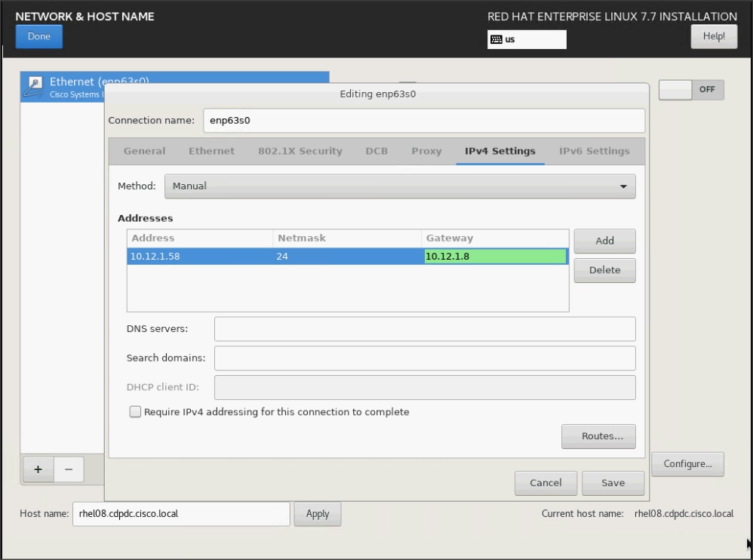753x560 pixels.
Task: Click the current host name rhel08.cdpdc.cisco.local
Action: coord(684,514)
